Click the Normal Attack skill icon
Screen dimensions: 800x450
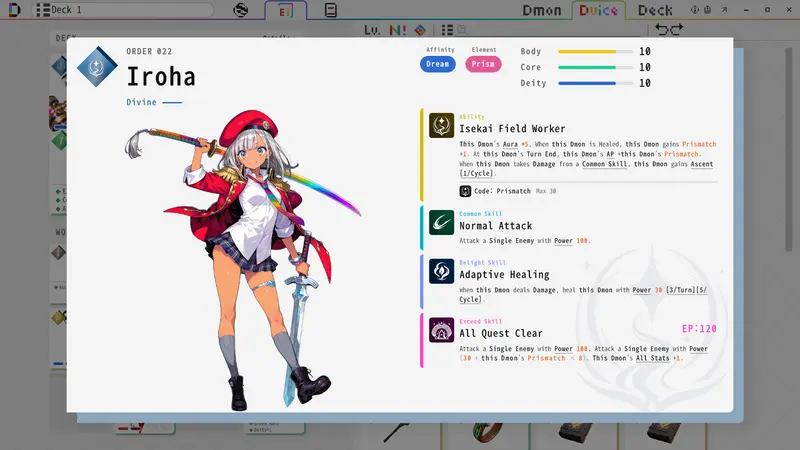441,222
